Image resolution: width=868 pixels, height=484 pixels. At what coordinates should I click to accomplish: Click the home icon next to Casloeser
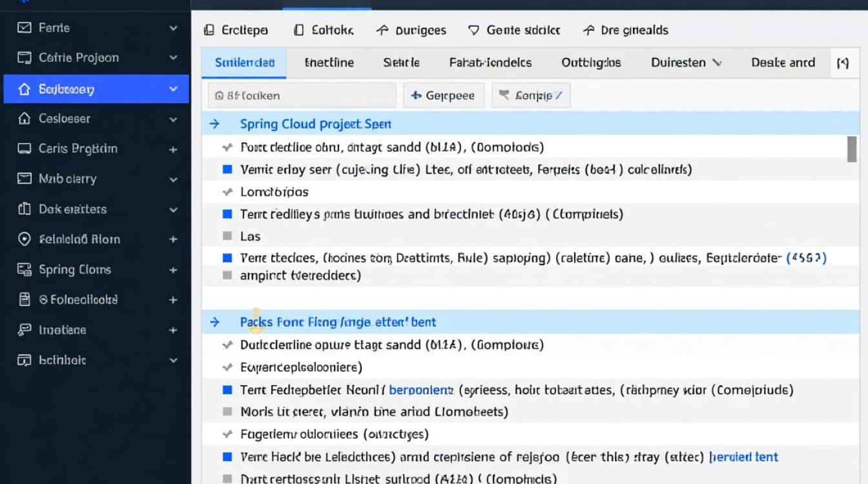click(x=25, y=119)
